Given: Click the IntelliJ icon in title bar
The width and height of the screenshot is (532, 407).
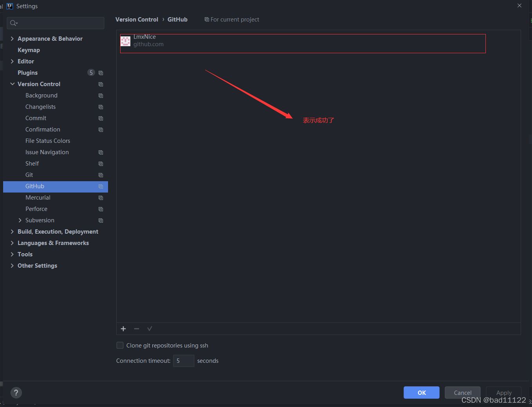Looking at the screenshot, I should click(x=10, y=6).
